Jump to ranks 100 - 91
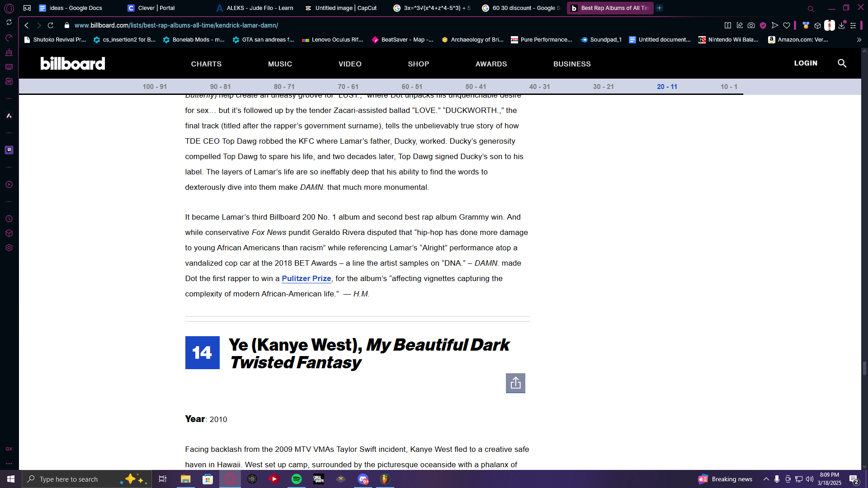The image size is (868, 488). [155, 87]
